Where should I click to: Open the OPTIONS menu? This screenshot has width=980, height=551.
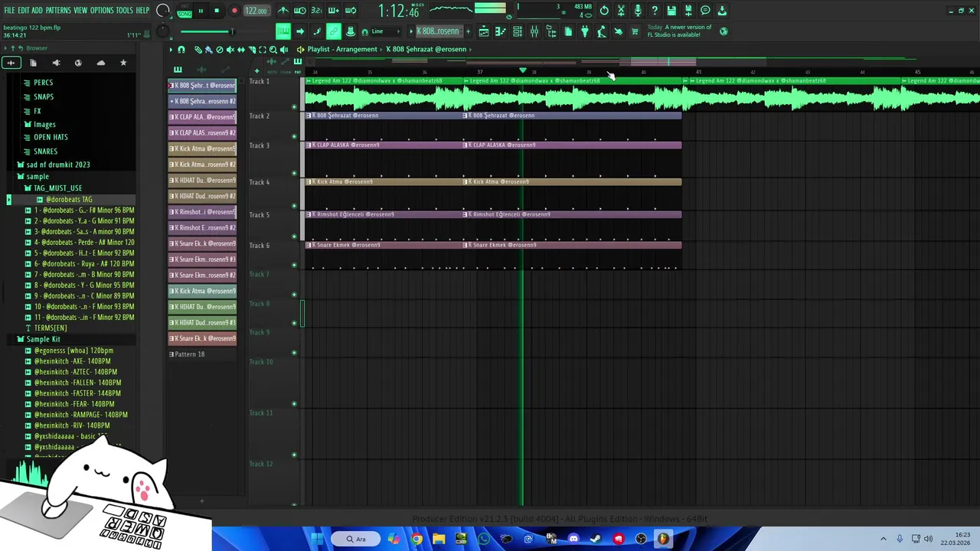point(102,10)
